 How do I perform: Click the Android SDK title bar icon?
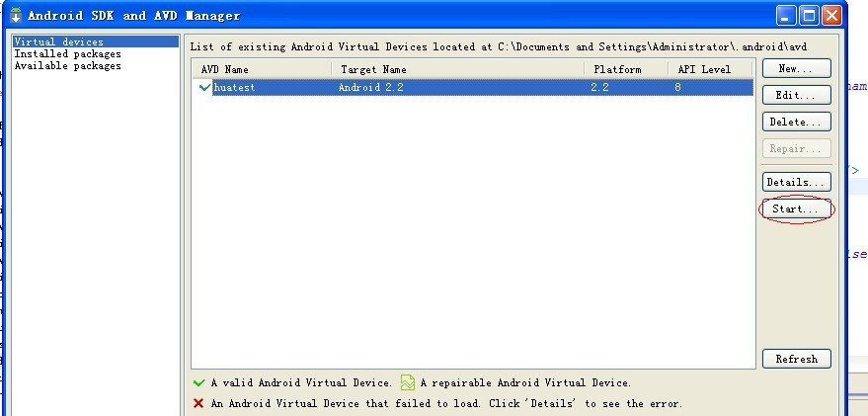click(x=16, y=15)
